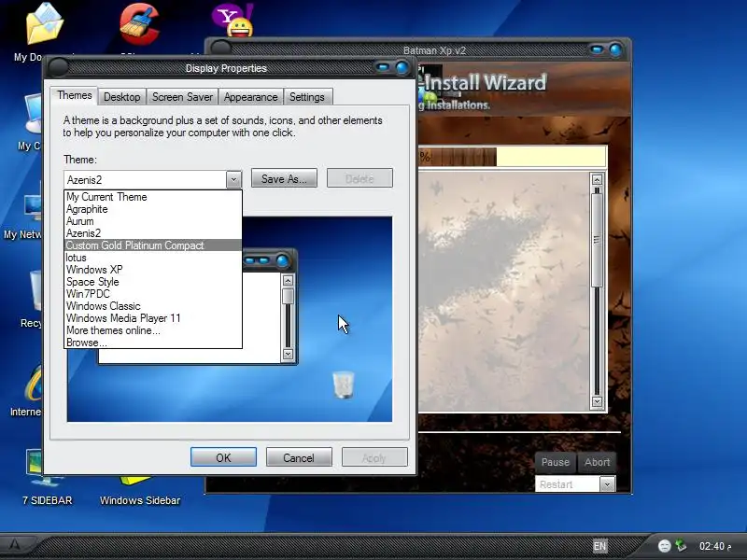This screenshot has width=747, height=560.
Task: Click the Recycle Bin in theme preview
Action: coord(343,385)
